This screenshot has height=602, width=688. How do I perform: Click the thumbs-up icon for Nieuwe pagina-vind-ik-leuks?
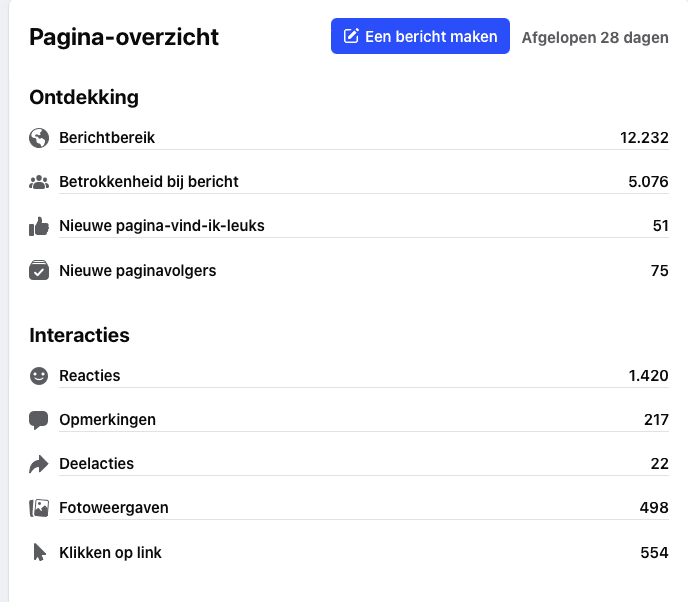pos(39,226)
